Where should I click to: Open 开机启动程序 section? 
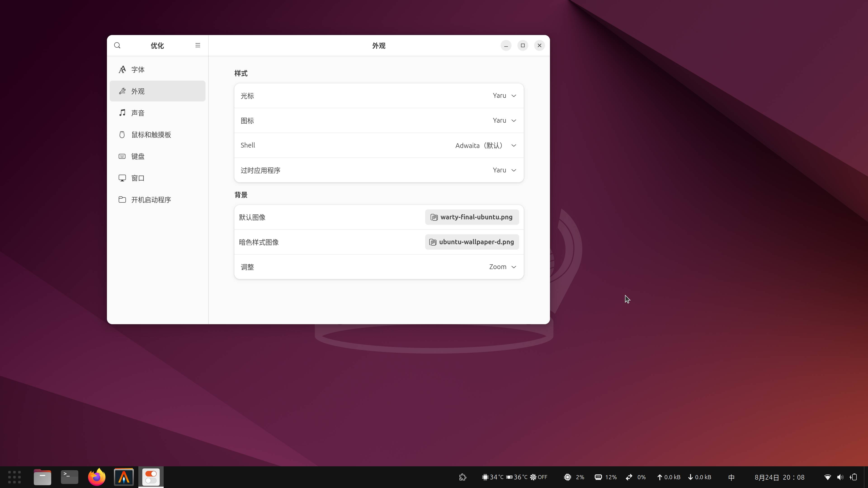click(157, 200)
